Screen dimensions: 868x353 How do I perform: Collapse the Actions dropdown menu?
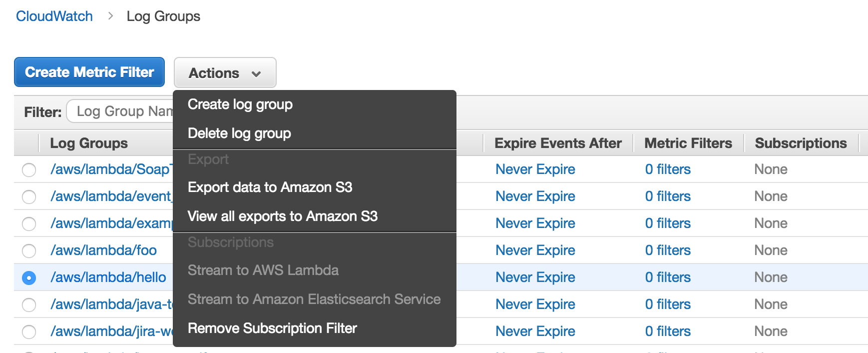(x=225, y=72)
